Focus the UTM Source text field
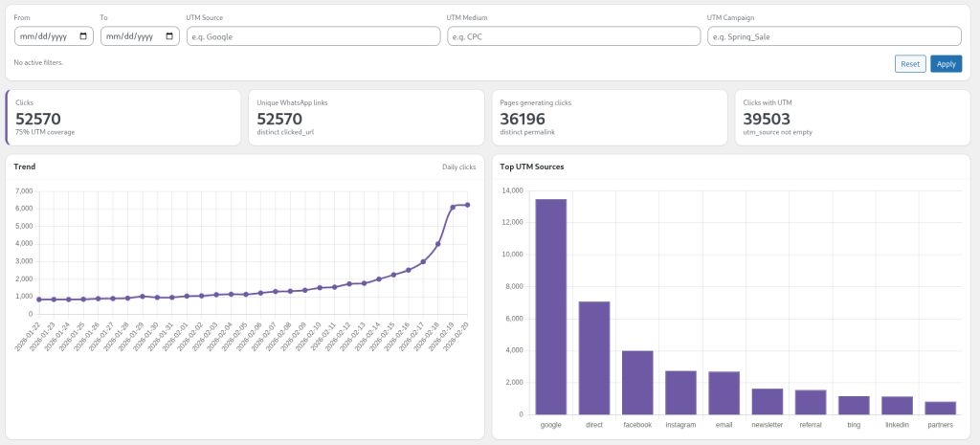This screenshot has height=445, width=980. click(312, 36)
